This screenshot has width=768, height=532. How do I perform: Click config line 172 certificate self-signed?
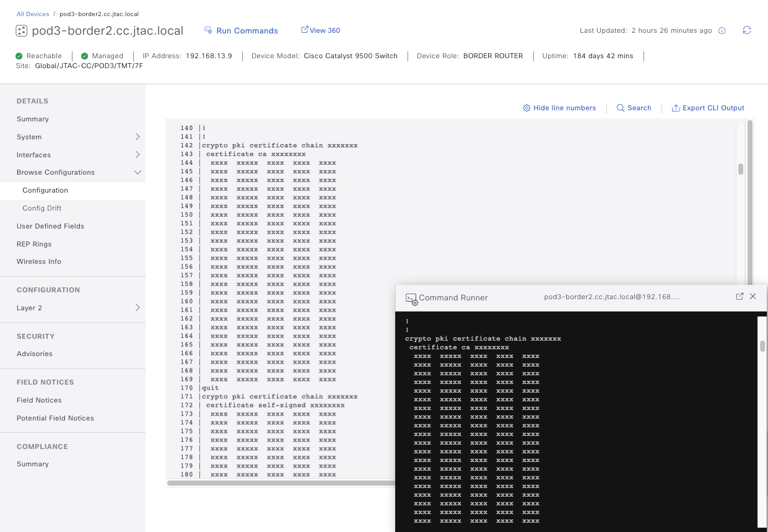pos(275,405)
